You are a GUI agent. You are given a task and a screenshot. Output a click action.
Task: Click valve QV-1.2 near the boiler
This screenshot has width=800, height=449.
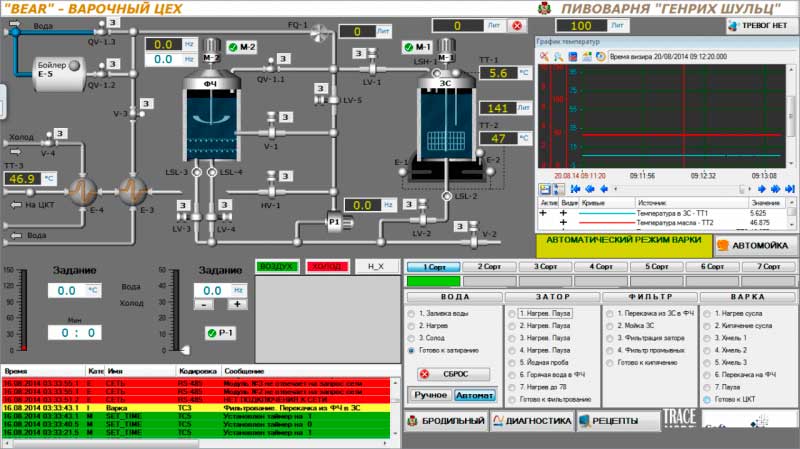click(x=103, y=73)
